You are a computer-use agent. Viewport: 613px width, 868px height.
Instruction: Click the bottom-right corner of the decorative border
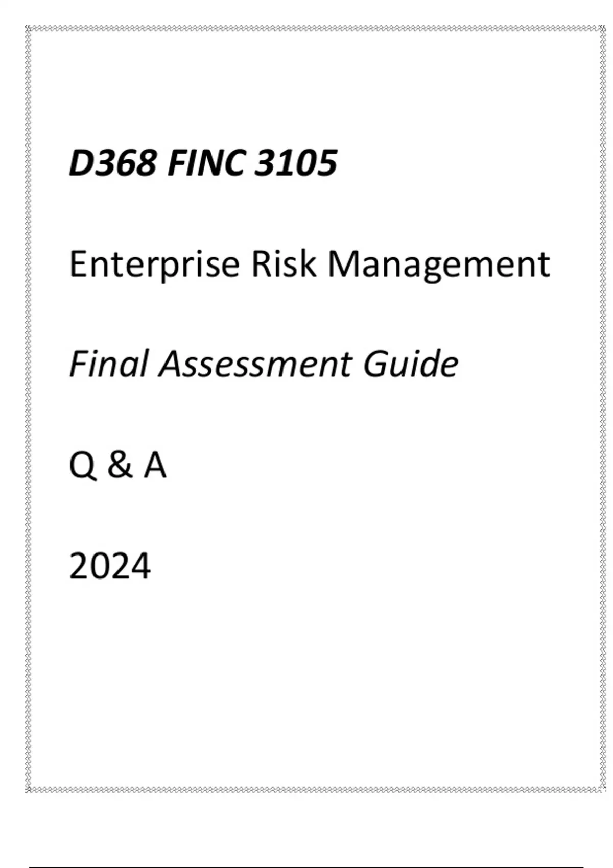(601, 790)
